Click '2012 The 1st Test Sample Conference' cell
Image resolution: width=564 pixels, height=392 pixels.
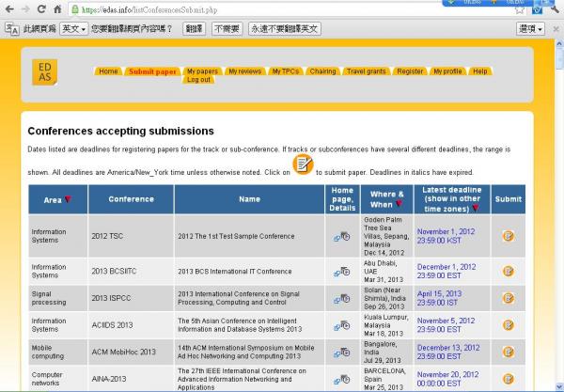[249, 236]
